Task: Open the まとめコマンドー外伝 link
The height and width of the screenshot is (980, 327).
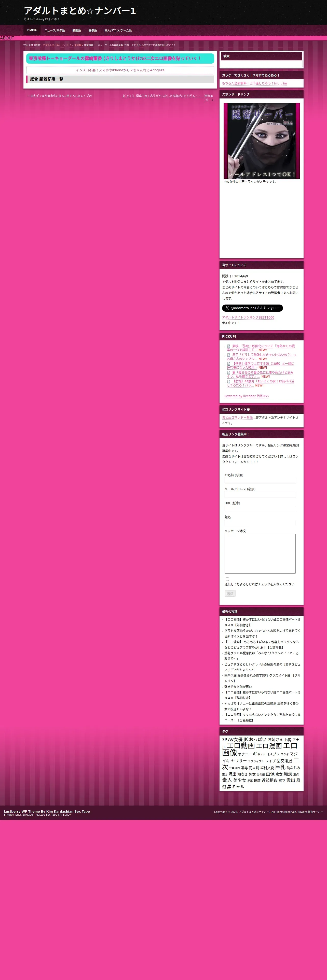Action: [238, 417]
